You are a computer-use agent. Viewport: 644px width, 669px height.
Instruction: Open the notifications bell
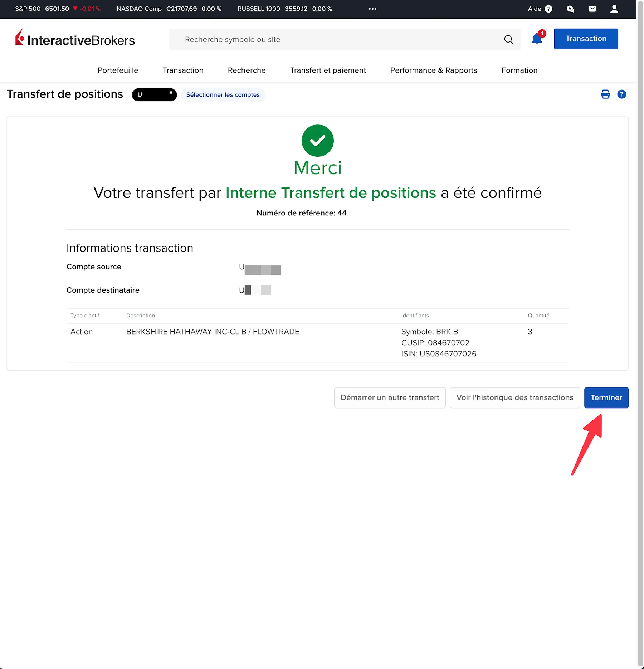pyautogui.click(x=537, y=38)
